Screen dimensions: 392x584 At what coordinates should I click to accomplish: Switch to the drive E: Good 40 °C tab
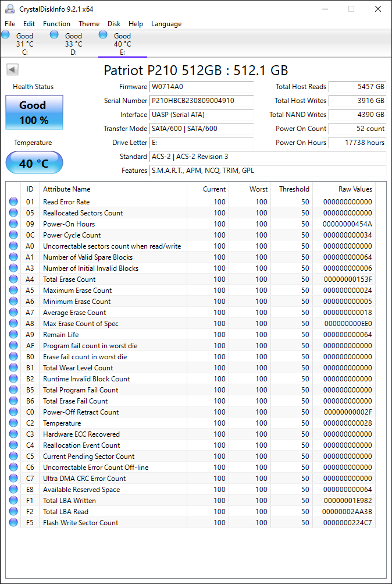click(122, 44)
